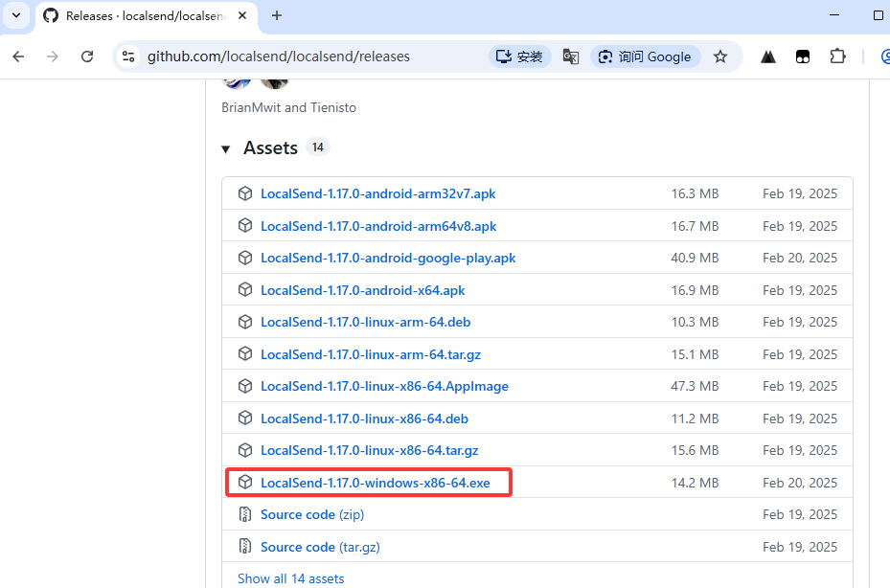Open the browser Extensions puzzle icon
Image resolution: width=890 pixels, height=588 pixels.
(837, 57)
